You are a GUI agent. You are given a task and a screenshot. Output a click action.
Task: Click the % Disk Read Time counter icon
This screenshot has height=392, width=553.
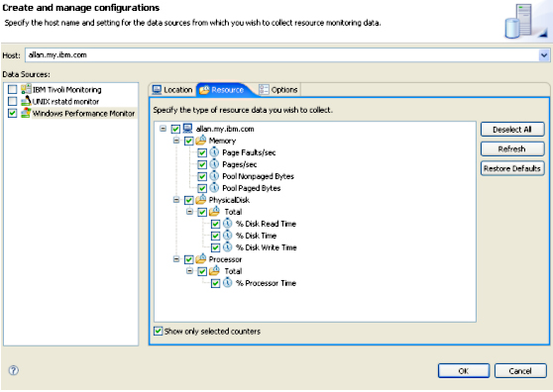(228, 224)
